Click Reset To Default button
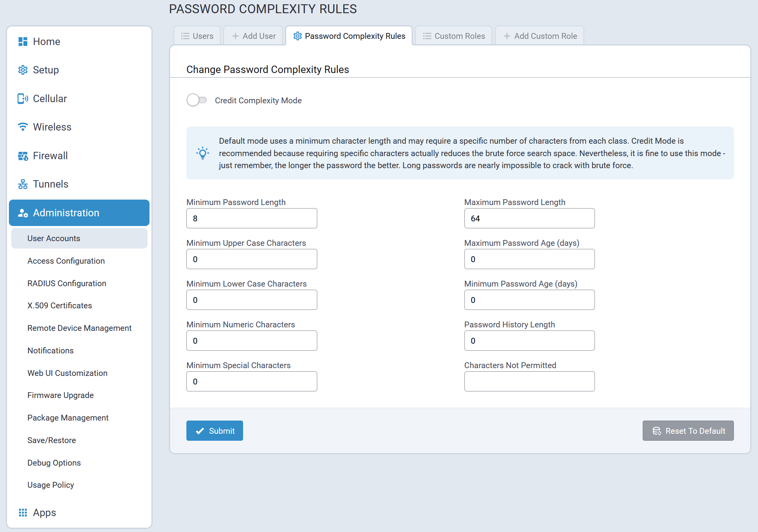The height and width of the screenshot is (532, 758). pyautogui.click(x=688, y=431)
